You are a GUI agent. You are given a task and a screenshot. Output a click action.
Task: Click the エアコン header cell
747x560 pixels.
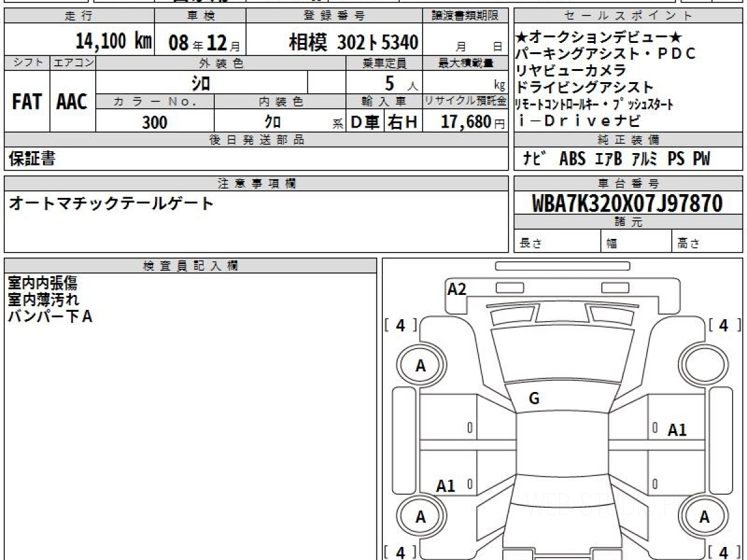click(73, 63)
